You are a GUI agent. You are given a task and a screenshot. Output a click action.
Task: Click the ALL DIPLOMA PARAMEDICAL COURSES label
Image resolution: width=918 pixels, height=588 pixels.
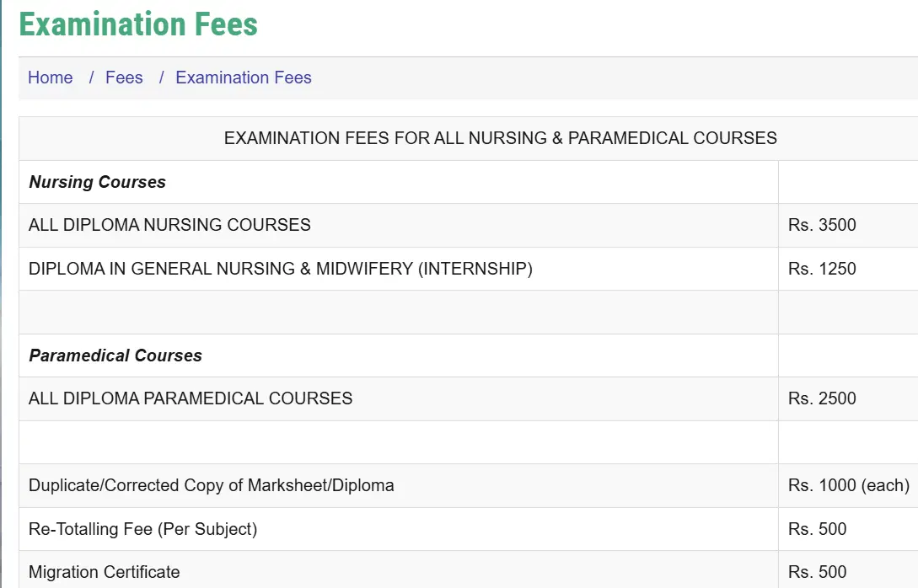tap(191, 398)
